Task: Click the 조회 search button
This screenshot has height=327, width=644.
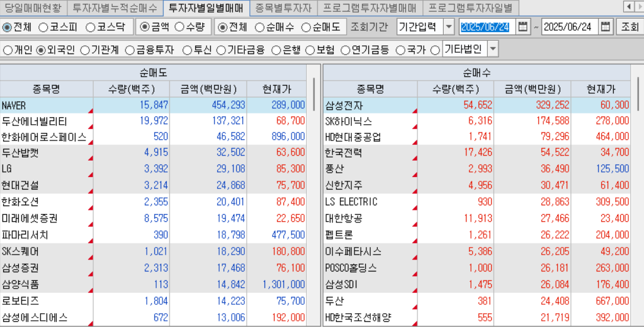Action: click(630, 27)
